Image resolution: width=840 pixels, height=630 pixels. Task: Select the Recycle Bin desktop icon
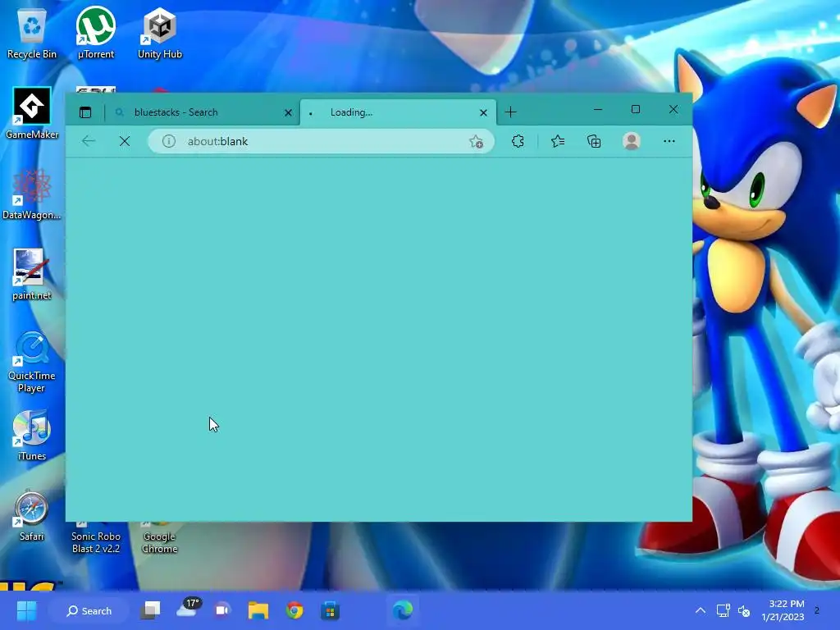coord(32,34)
